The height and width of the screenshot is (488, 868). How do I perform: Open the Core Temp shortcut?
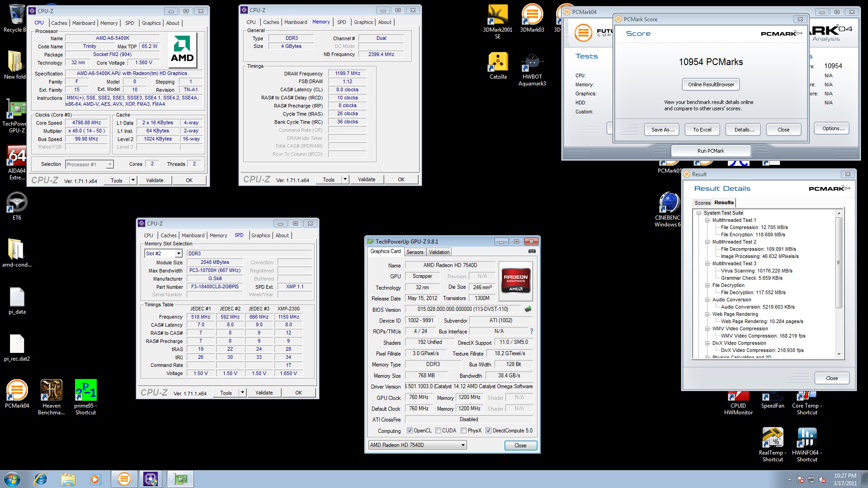(x=807, y=404)
